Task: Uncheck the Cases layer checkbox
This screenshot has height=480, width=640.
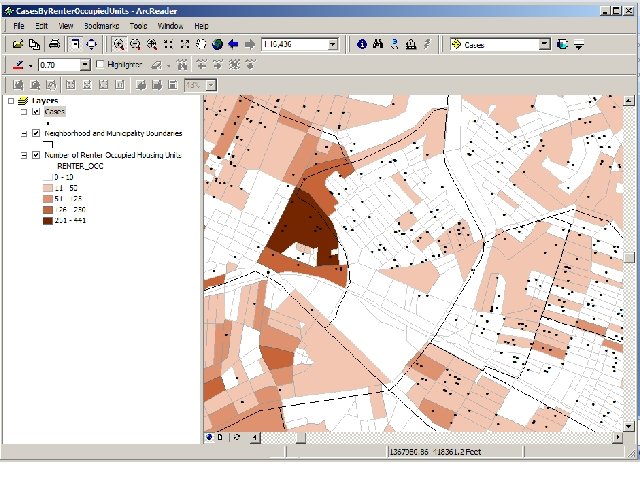Action: pyautogui.click(x=36, y=112)
